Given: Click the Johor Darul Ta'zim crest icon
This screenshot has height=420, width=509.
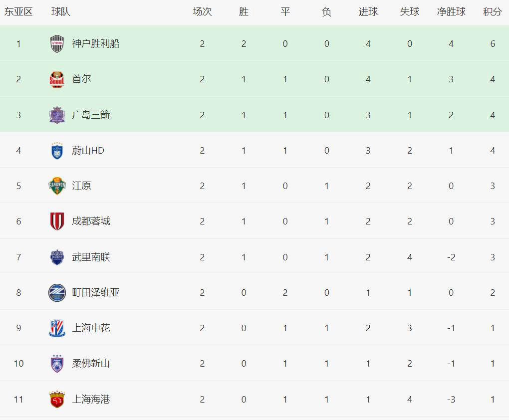Looking at the screenshot, I should (x=57, y=364).
